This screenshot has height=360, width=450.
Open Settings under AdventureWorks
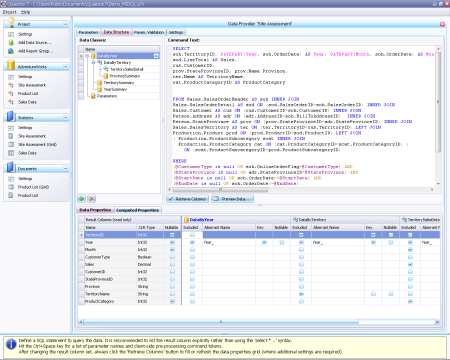(x=25, y=77)
